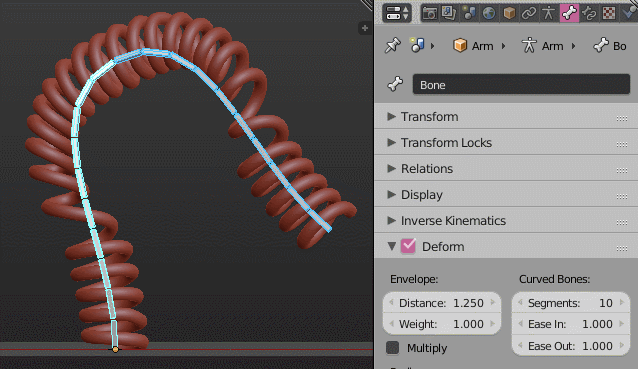Image resolution: width=638 pixels, height=369 pixels.
Task: Toggle the pin context icon
Action: pyautogui.click(x=393, y=46)
